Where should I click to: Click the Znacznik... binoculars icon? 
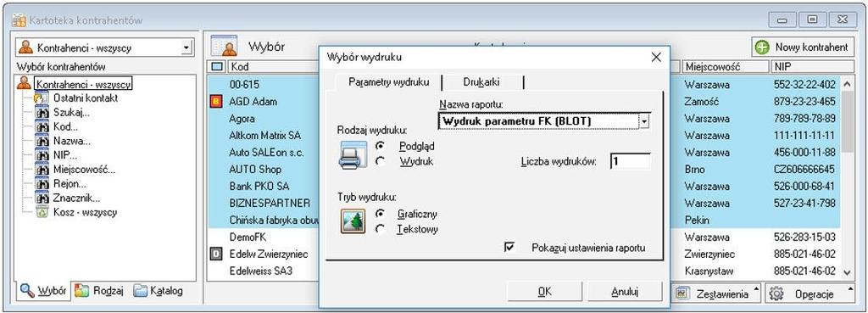[42, 198]
